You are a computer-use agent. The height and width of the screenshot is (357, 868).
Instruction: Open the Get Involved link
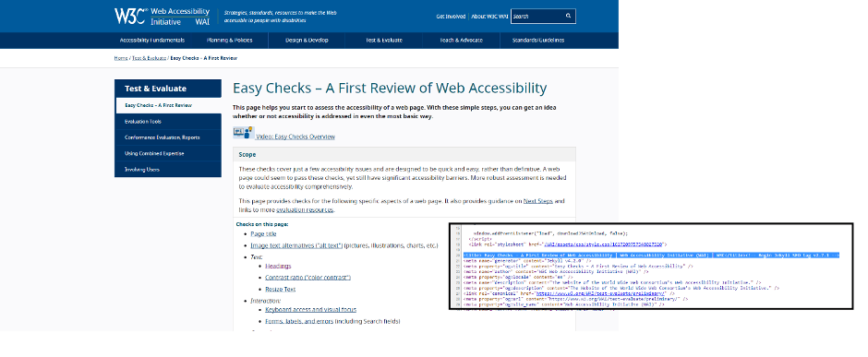click(451, 17)
